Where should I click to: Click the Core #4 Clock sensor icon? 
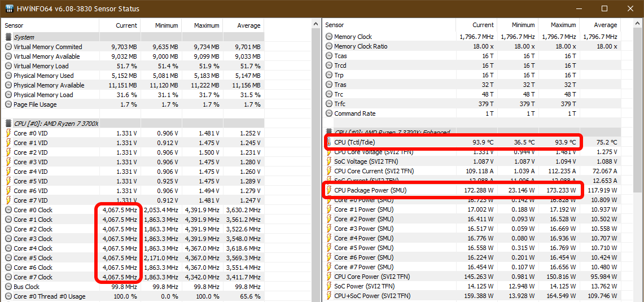[x=8, y=248]
